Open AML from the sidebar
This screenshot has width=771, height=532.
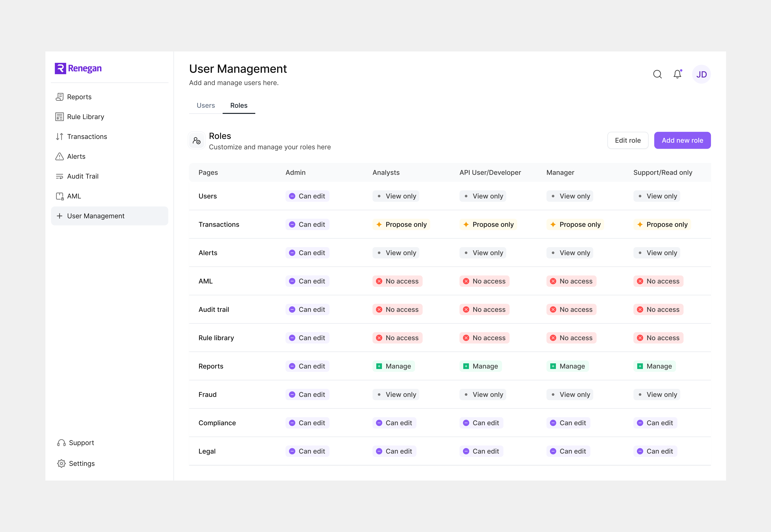(x=109, y=196)
